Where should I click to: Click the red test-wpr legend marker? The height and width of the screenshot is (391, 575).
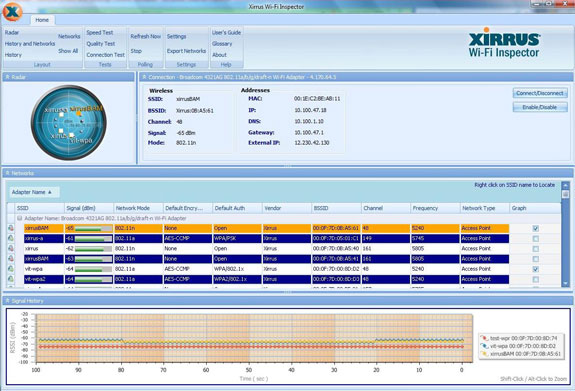coord(485,338)
